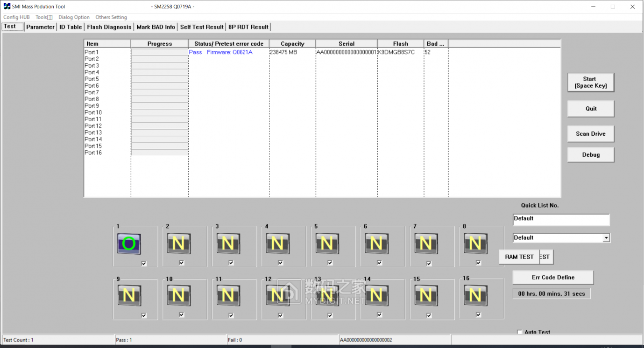Click port 4 status icon
The image size is (644, 348).
[278, 244]
